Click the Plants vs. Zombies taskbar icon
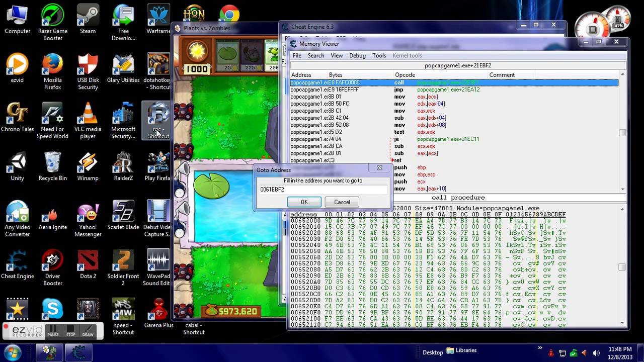The width and height of the screenshot is (644, 362). (49, 352)
